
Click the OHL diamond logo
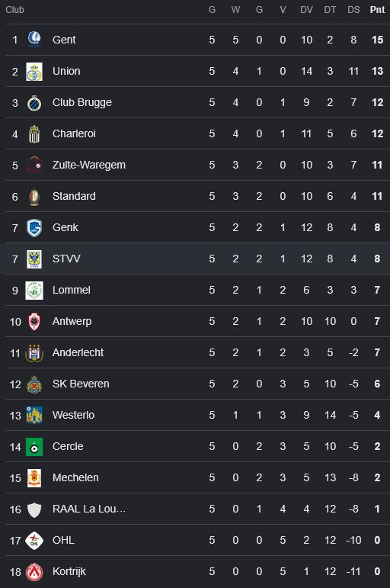pos(34,541)
